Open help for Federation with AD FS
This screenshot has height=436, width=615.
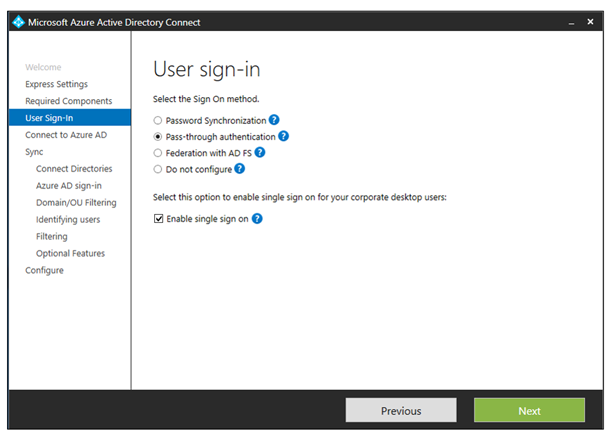tap(260, 152)
